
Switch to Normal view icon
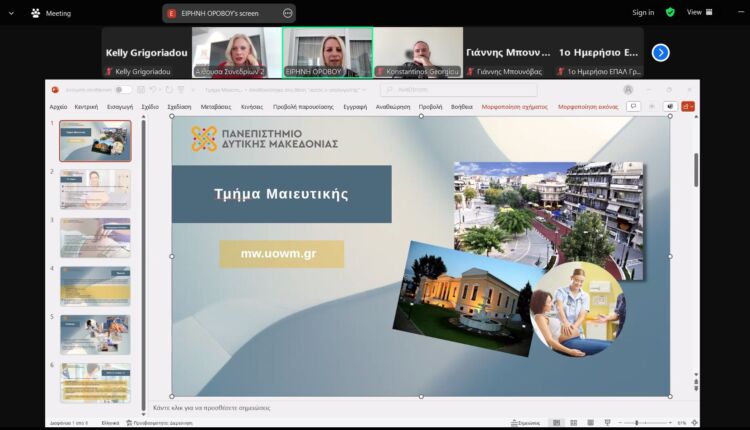(x=556, y=423)
